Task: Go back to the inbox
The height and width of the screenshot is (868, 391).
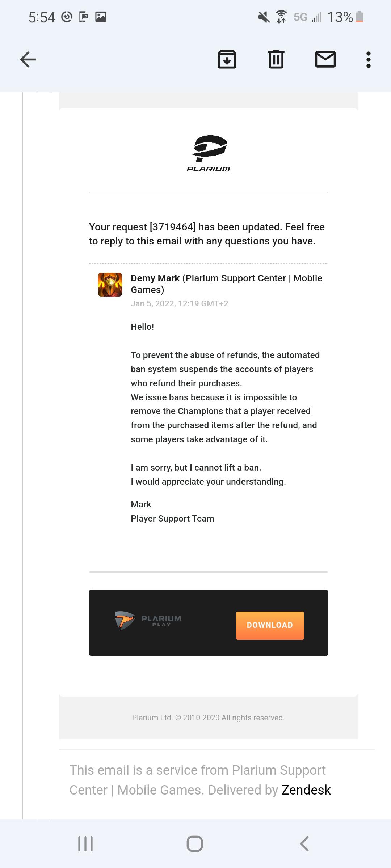Action: point(28,59)
